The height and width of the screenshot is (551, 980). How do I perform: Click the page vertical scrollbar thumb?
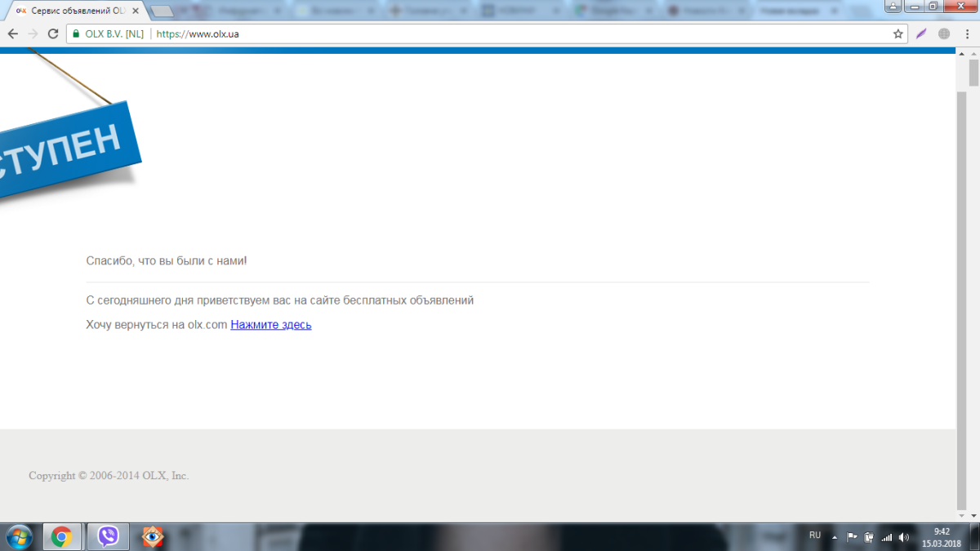click(973, 73)
